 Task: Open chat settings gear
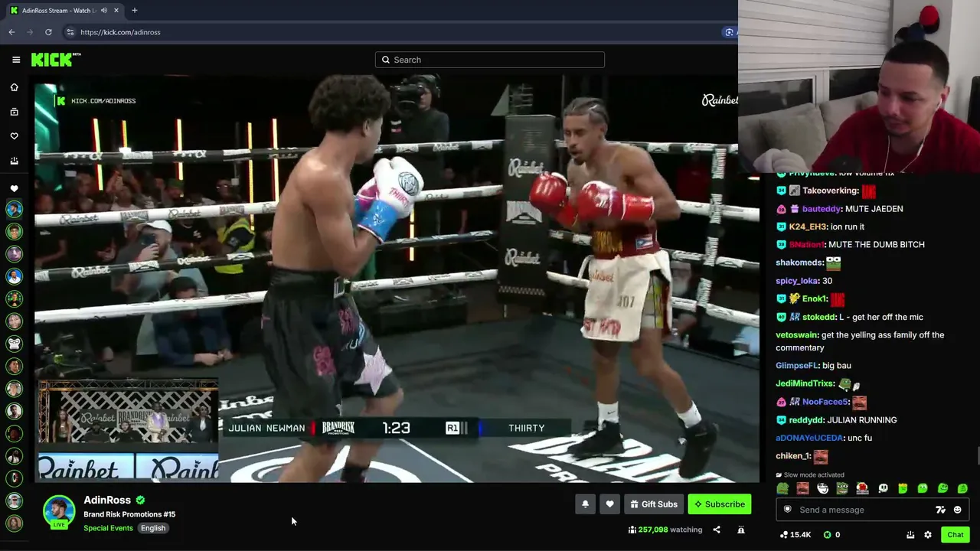[x=928, y=535]
